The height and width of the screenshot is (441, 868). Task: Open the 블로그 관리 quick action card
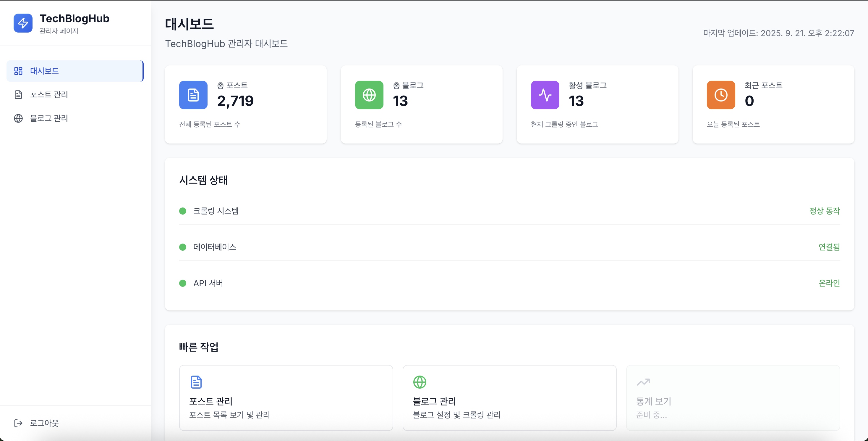tap(509, 398)
